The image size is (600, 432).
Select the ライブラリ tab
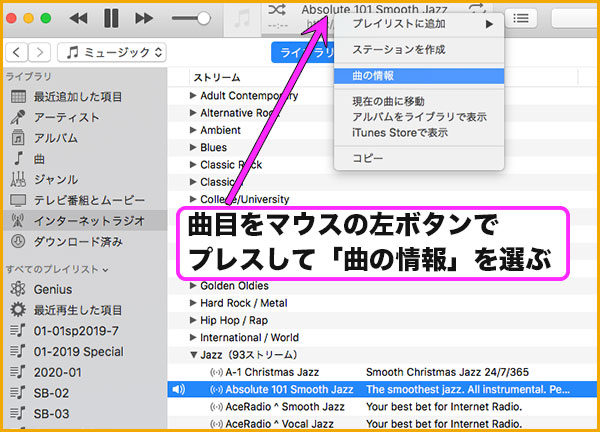(303, 52)
